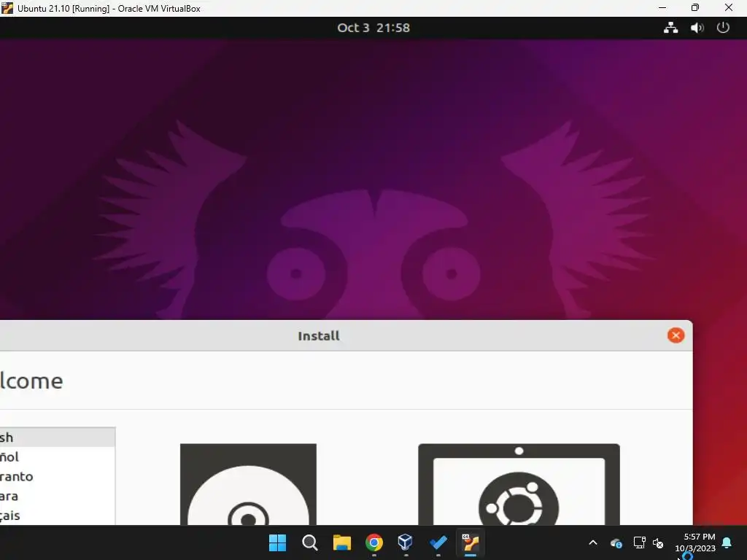Switch to the running Ubuntu VM taskbar icon
Screen dimensions: 747x560
click(x=471, y=542)
